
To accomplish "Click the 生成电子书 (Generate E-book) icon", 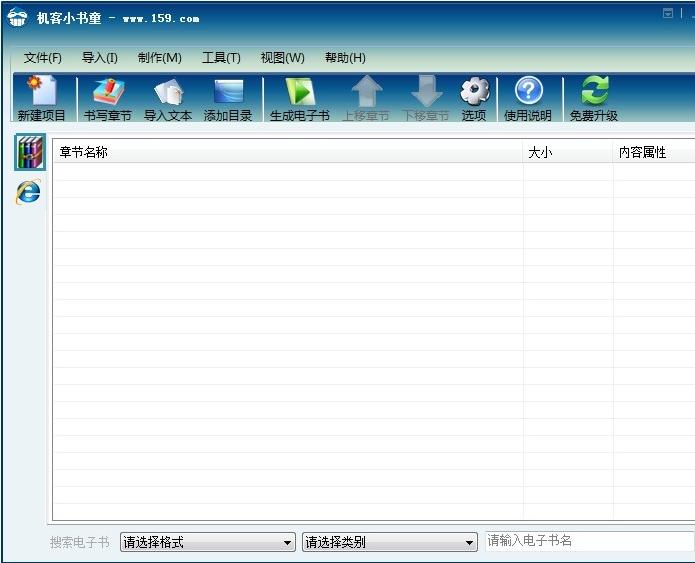I will [x=299, y=98].
